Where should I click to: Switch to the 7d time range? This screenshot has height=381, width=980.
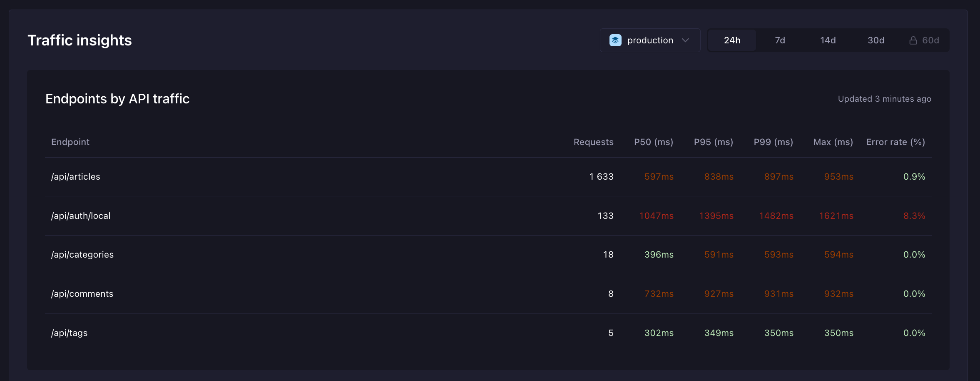tap(780, 40)
